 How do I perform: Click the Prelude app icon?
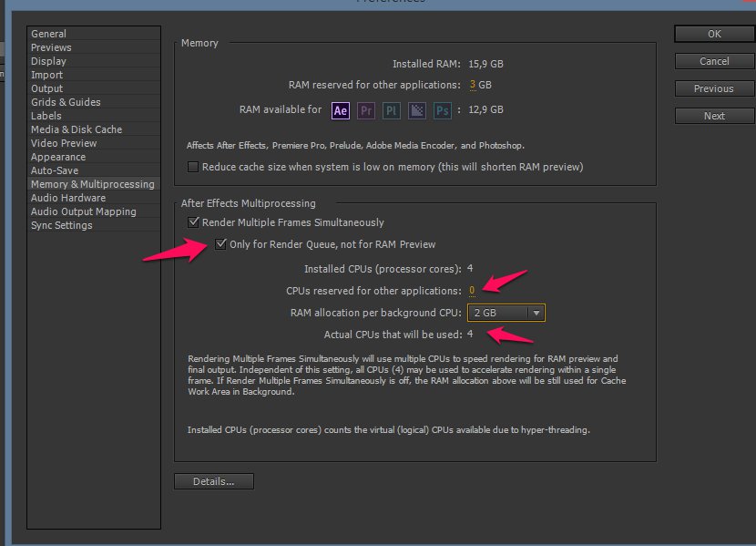coord(392,110)
